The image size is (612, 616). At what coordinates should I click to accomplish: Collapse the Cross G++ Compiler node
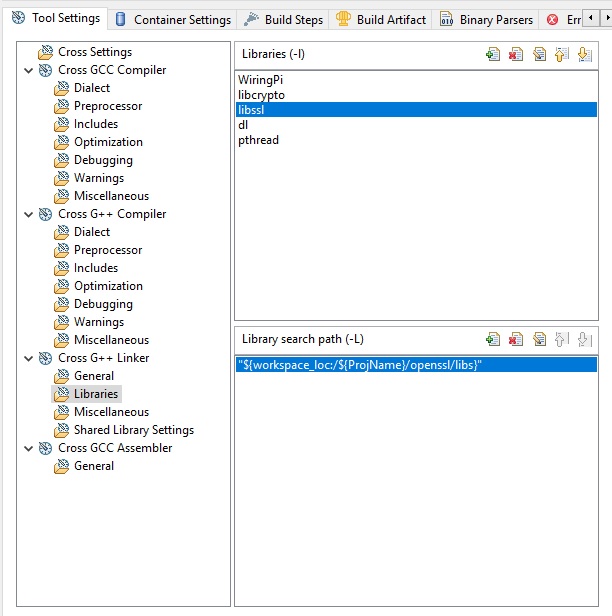[x=28, y=214]
